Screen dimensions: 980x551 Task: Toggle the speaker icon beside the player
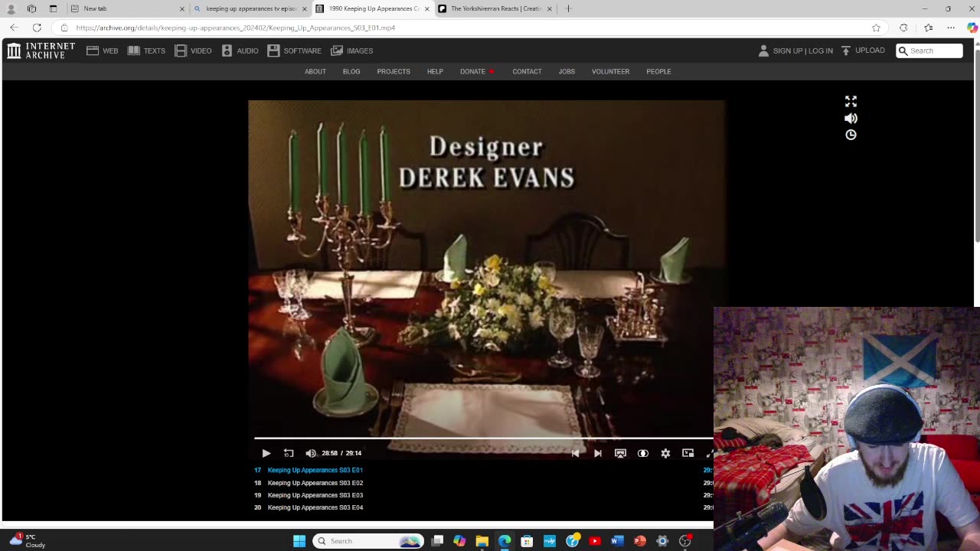851,118
